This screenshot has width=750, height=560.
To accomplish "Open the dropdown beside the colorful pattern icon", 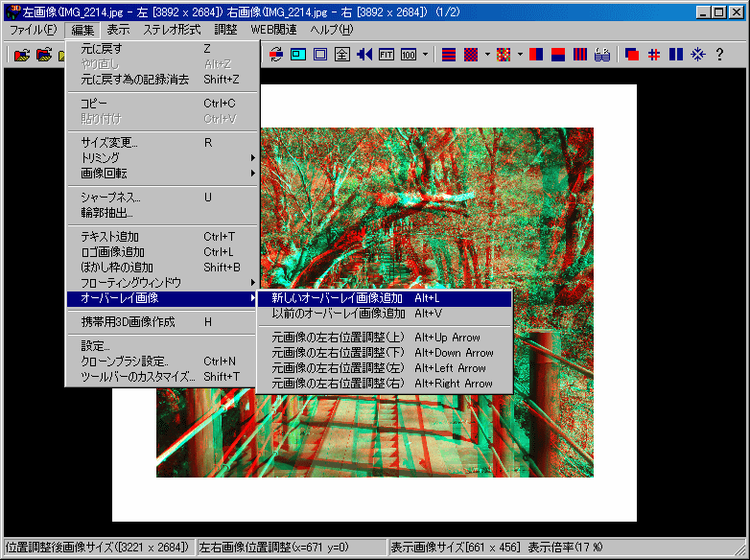I will 520,55.
